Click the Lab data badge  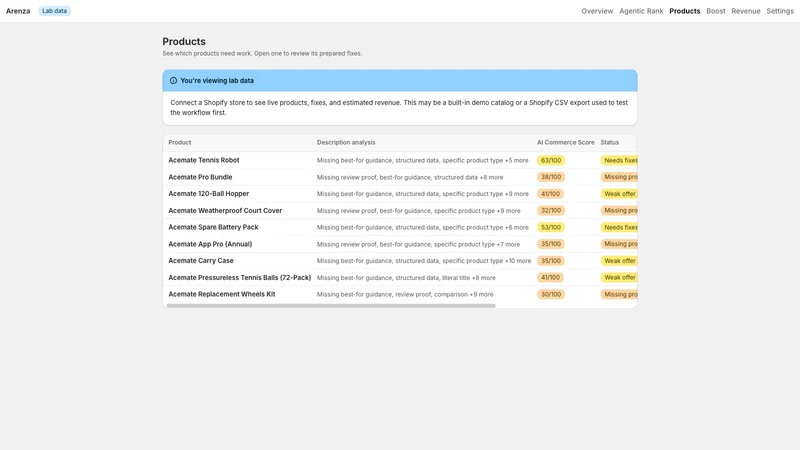pos(54,11)
